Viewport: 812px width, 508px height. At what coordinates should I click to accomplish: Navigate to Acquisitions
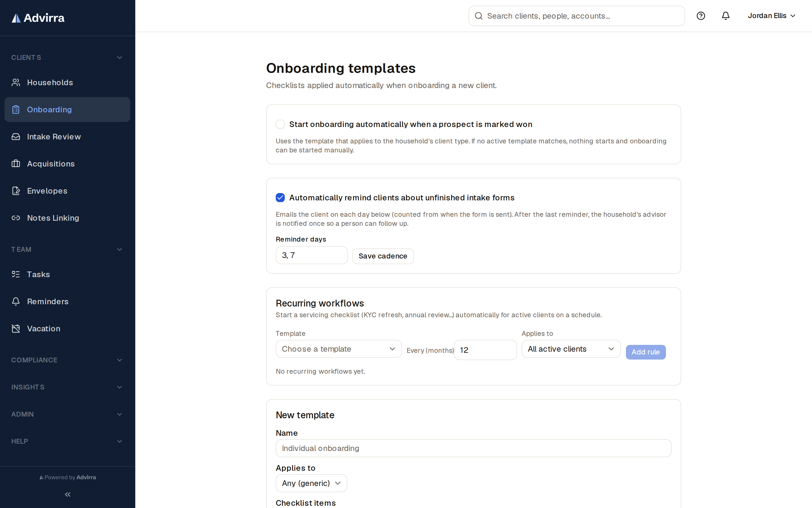[67, 164]
